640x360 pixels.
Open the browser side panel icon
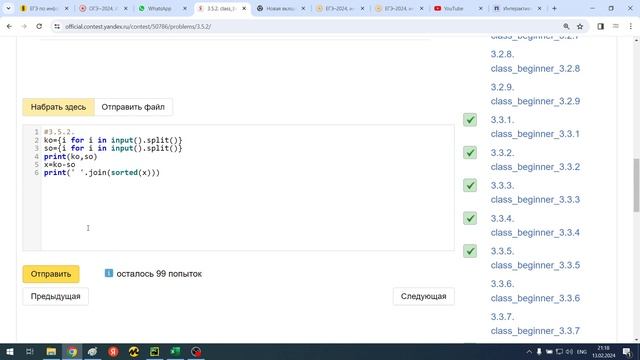pos(600,27)
